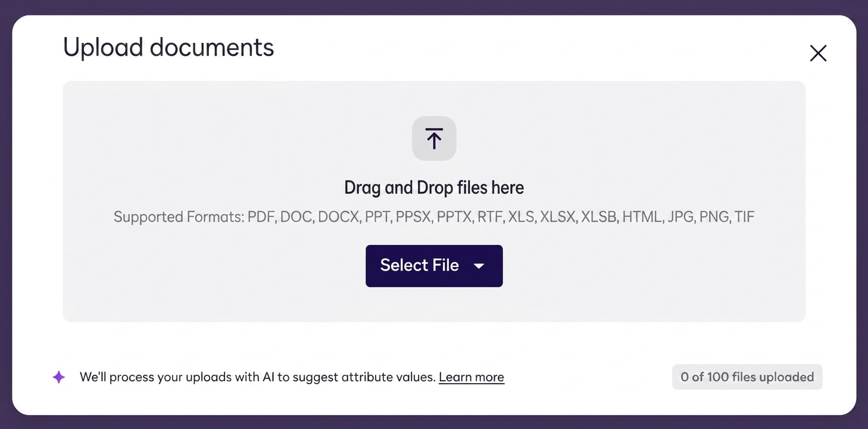Click the Select File button label
This screenshot has height=429, width=868.
(419, 265)
